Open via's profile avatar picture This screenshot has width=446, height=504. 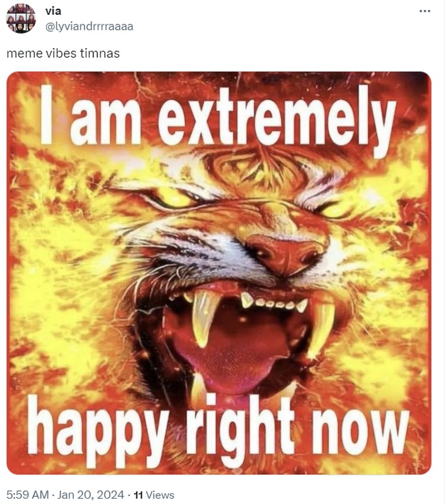[21, 18]
